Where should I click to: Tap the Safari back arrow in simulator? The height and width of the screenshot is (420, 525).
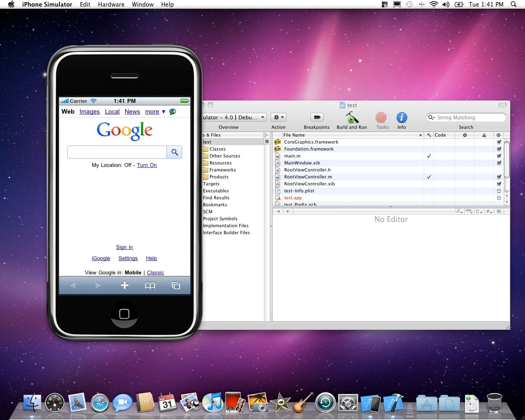(72, 285)
